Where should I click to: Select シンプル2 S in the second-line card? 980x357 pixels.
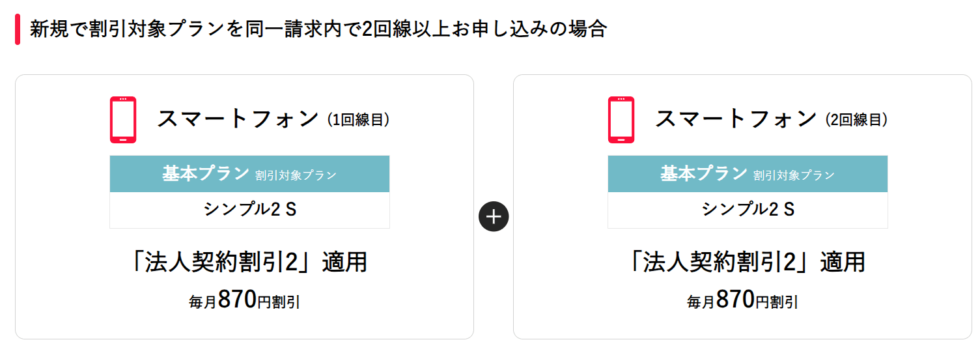(x=748, y=209)
